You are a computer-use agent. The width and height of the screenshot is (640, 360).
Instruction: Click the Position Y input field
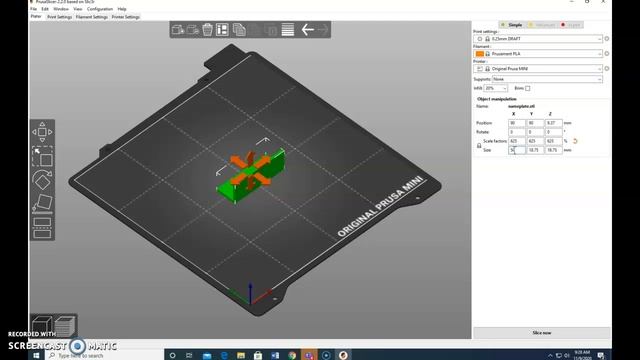[535, 123]
